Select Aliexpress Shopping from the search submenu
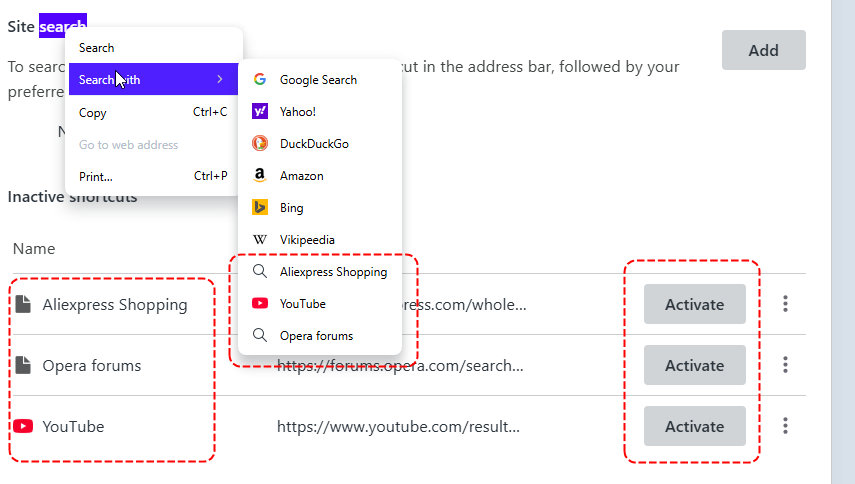Viewport: 855px width, 484px height. (x=320, y=271)
